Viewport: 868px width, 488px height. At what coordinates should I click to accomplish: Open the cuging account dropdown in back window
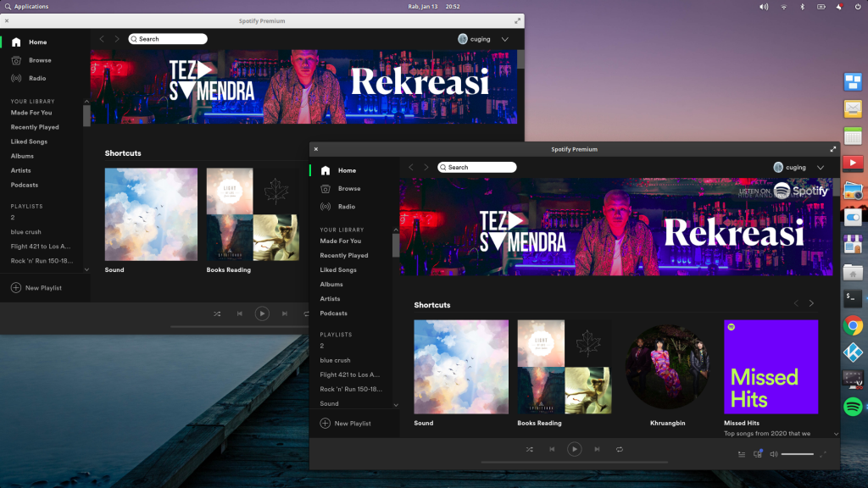click(505, 39)
